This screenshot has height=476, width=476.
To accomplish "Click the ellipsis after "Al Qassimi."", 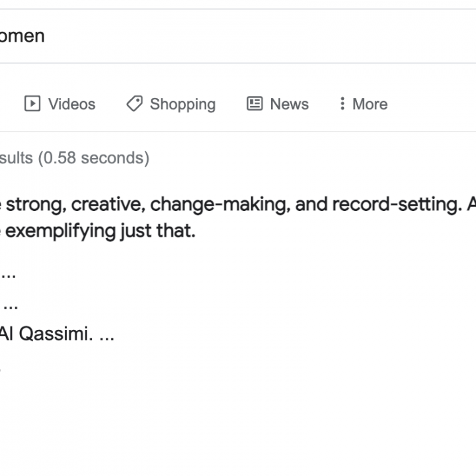I will [106, 335].
